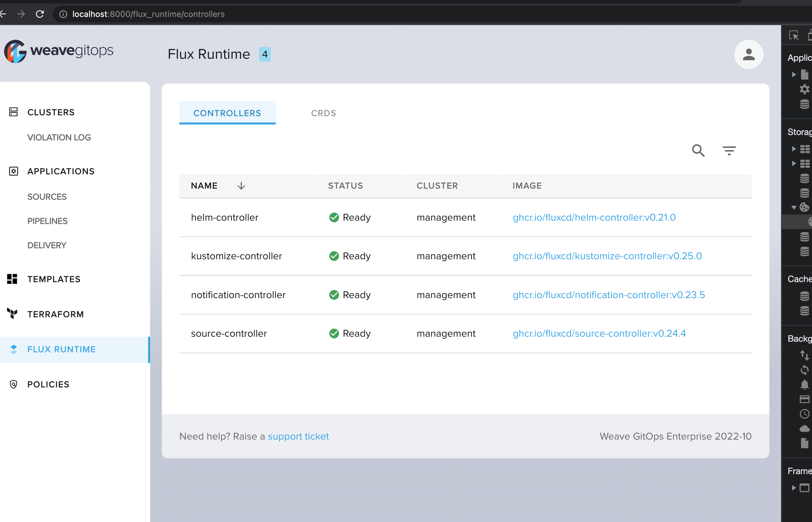Click the Image column header
The width and height of the screenshot is (812, 522).
tap(527, 186)
